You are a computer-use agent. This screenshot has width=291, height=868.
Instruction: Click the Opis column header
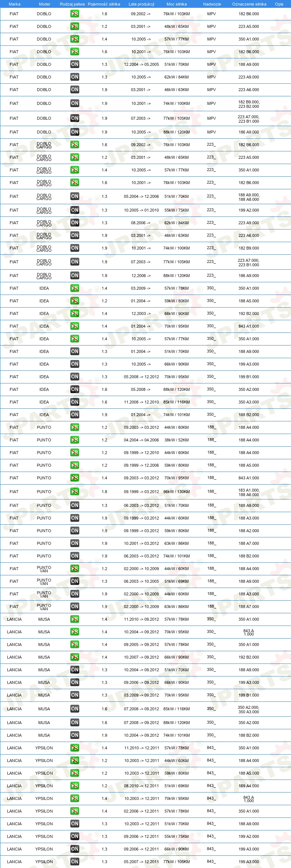279,4
